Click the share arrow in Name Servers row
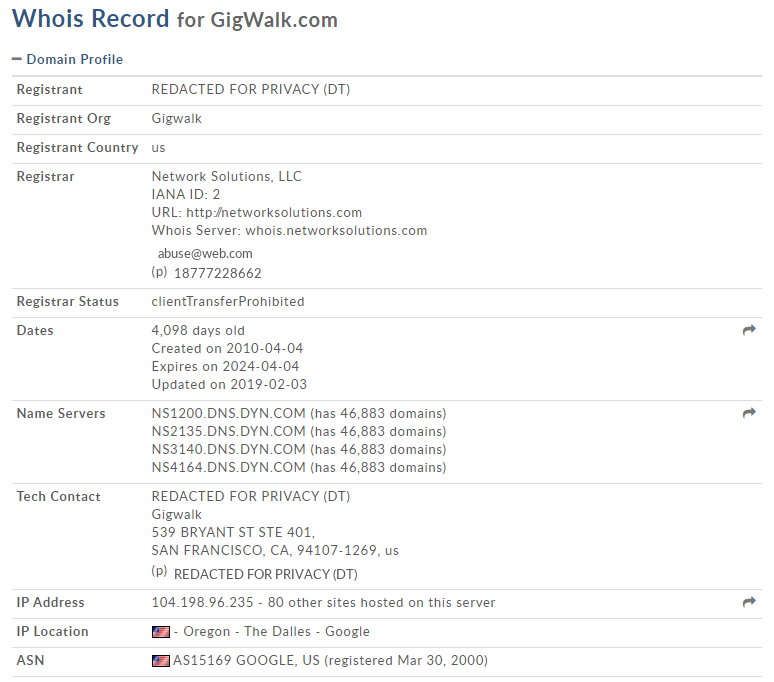The image size is (774, 682). click(749, 413)
